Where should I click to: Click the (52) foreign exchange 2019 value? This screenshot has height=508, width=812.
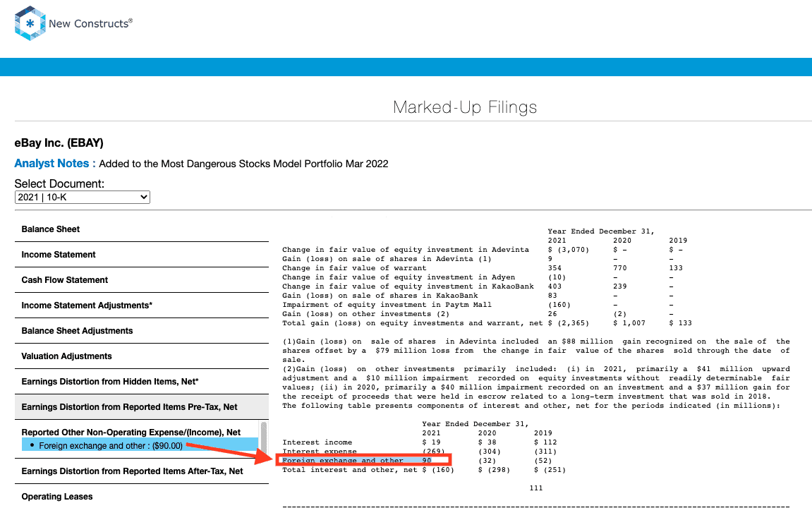pyautogui.click(x=543, y=461)
